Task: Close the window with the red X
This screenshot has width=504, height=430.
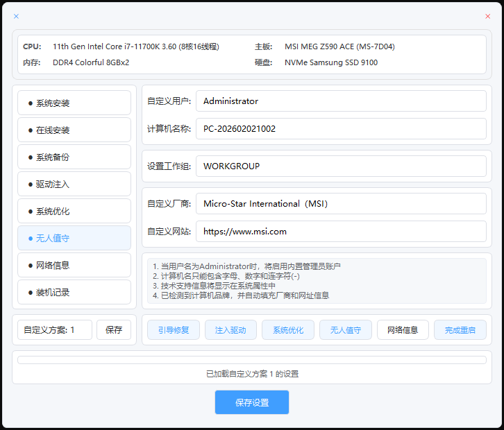Action: coord(487,17)
